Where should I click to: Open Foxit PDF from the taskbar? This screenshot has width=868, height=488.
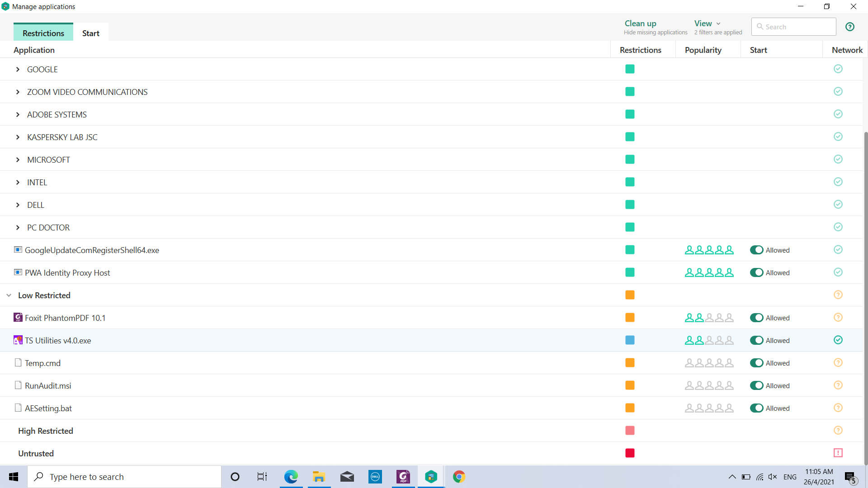click(x=403, y=477)
